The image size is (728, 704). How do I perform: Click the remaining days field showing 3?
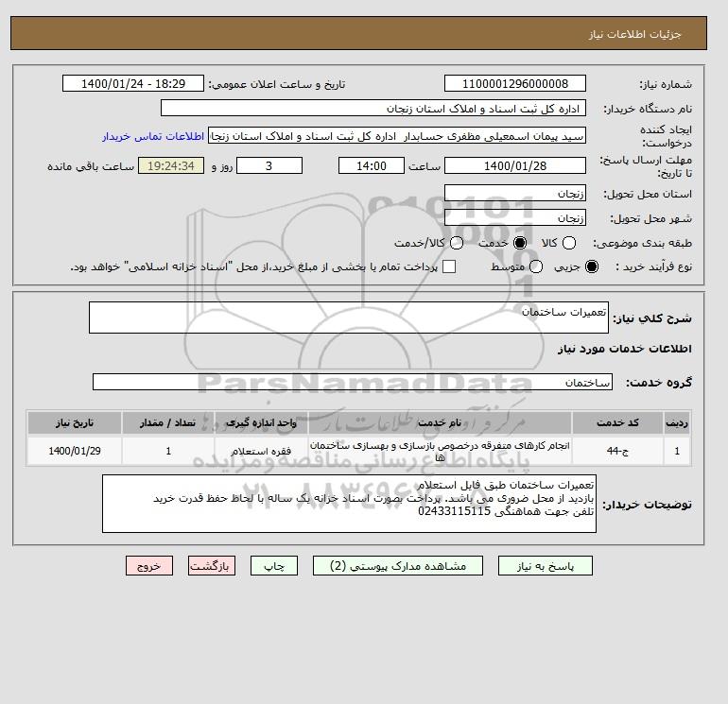point(269,165)
